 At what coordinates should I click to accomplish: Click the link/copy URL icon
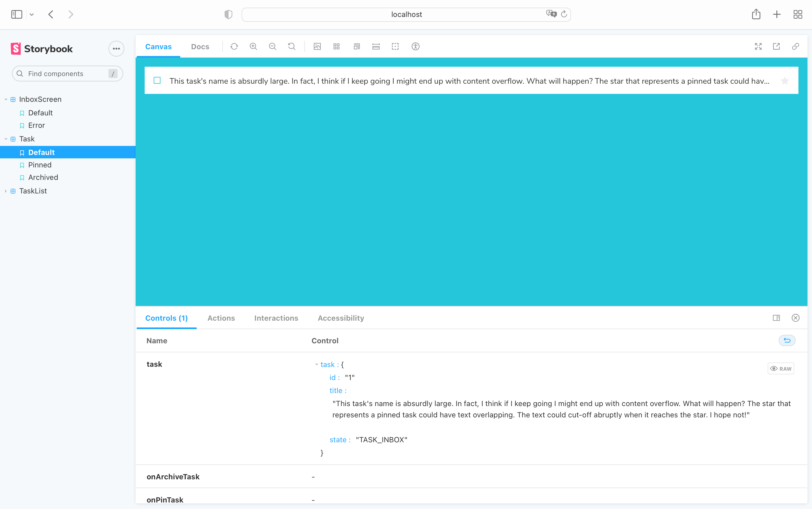coord(795,46)
